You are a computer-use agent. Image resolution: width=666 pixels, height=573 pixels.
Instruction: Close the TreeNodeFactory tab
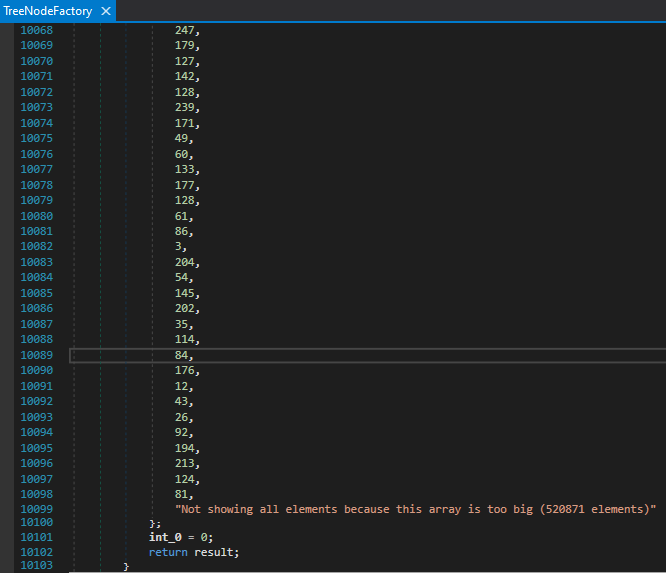[106, 11]
